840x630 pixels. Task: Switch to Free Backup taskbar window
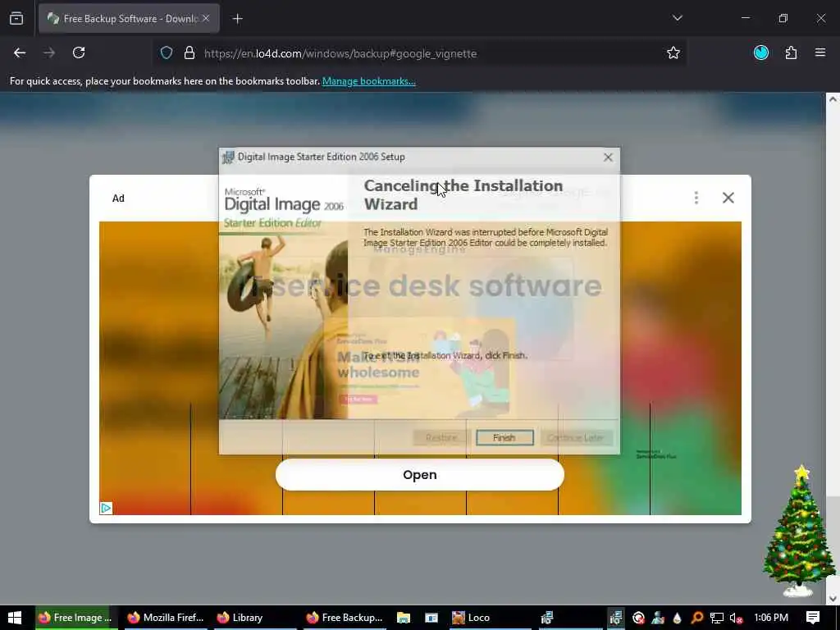point(344,617)
